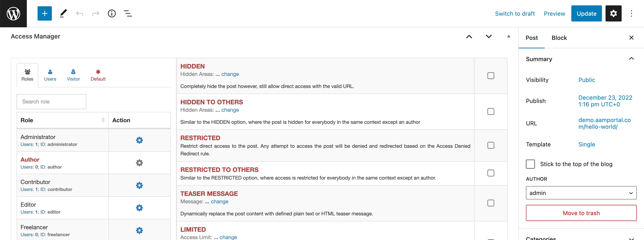The height and width of the screenshot is (240, 644).
Task: Click the WordPress logo icon
Action: pos(13,13)
